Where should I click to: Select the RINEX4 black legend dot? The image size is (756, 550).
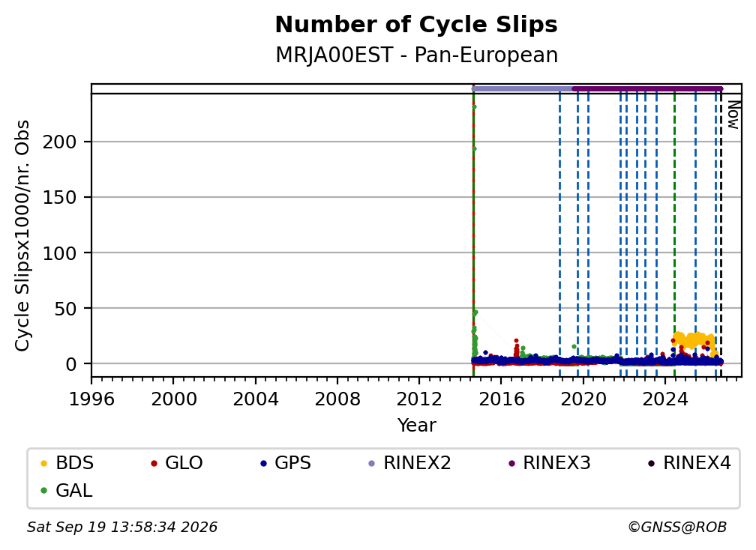pyautogui.click(x=651, y=464)
